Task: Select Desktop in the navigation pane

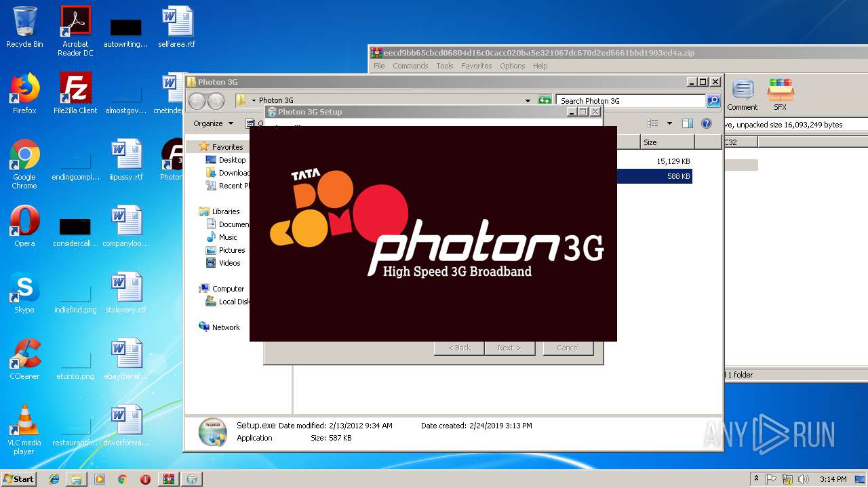Action: pyautogui.click(x=232, y=160)
